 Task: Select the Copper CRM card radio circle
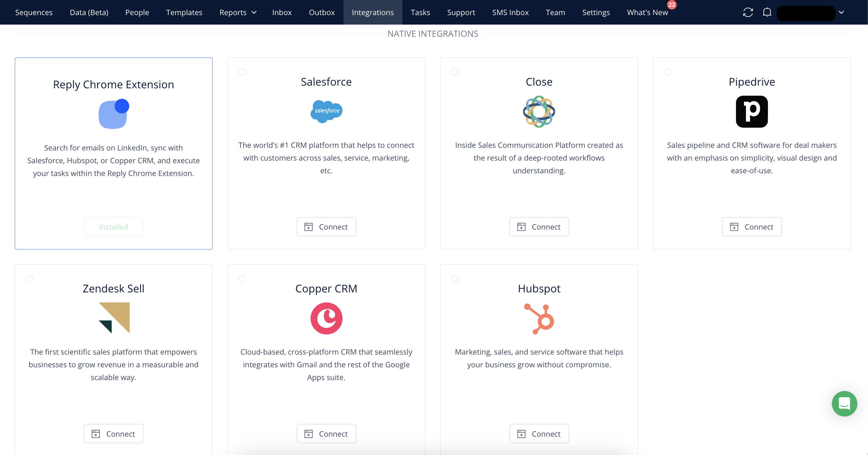pos(242,279)
